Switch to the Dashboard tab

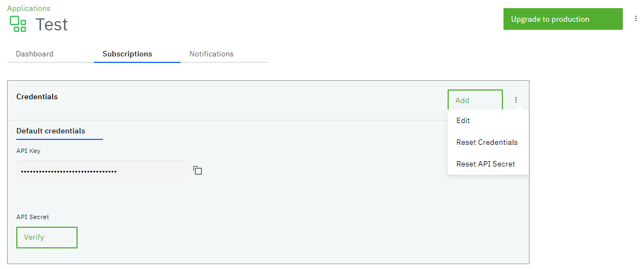35,54
